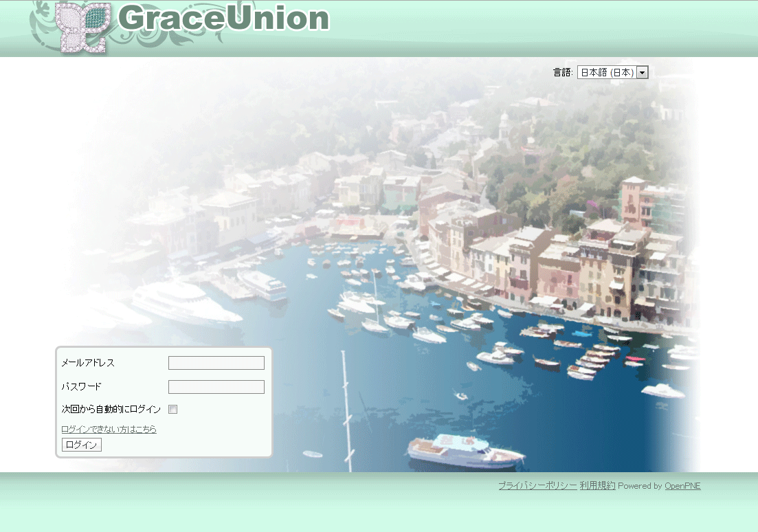758x532 pixels.
Task: Focus the メールアドレス input field
Action: pos(216,363)
